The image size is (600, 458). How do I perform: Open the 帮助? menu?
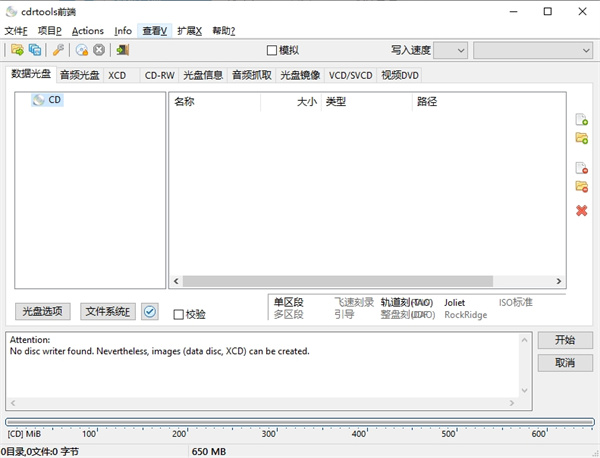(224, 31)
